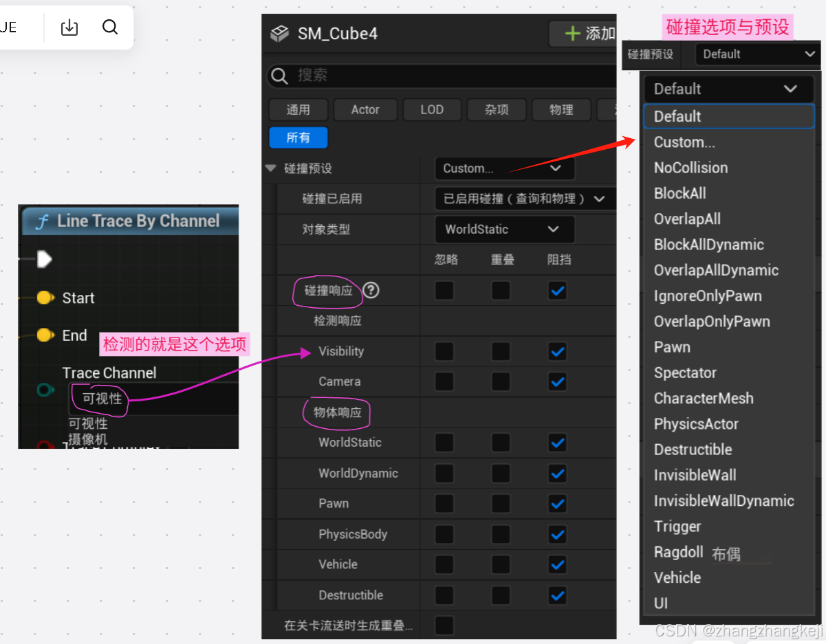Click the search magnifier icon in top toolbar

tap(110, 27)
